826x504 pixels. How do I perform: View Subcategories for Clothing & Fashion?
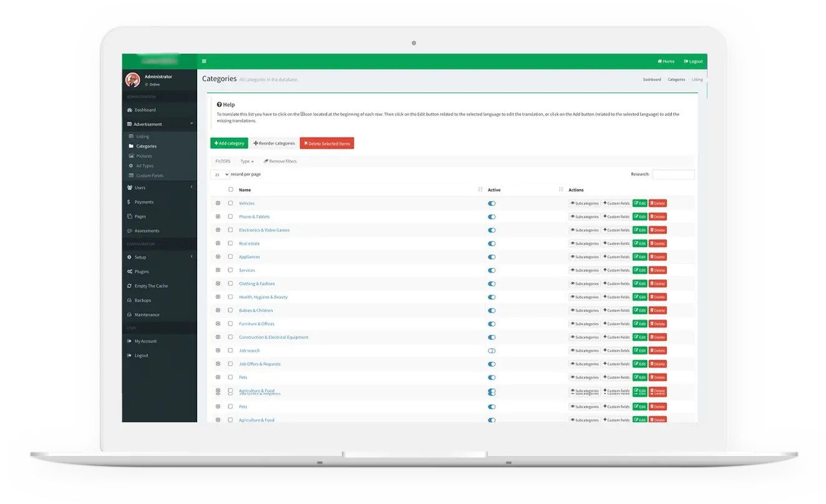point(585,284)
